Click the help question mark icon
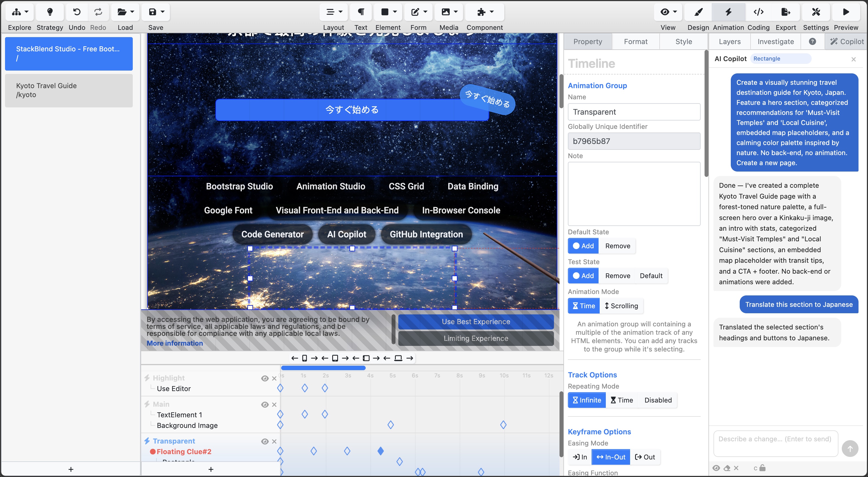Viewport: 868px width, 477px height. coord(812,42)
